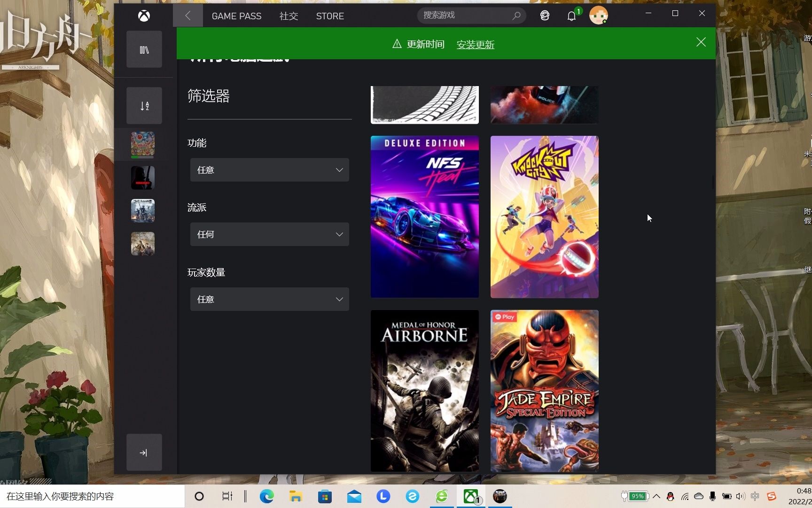Click the game list scrollbar handle

[713, 182]
